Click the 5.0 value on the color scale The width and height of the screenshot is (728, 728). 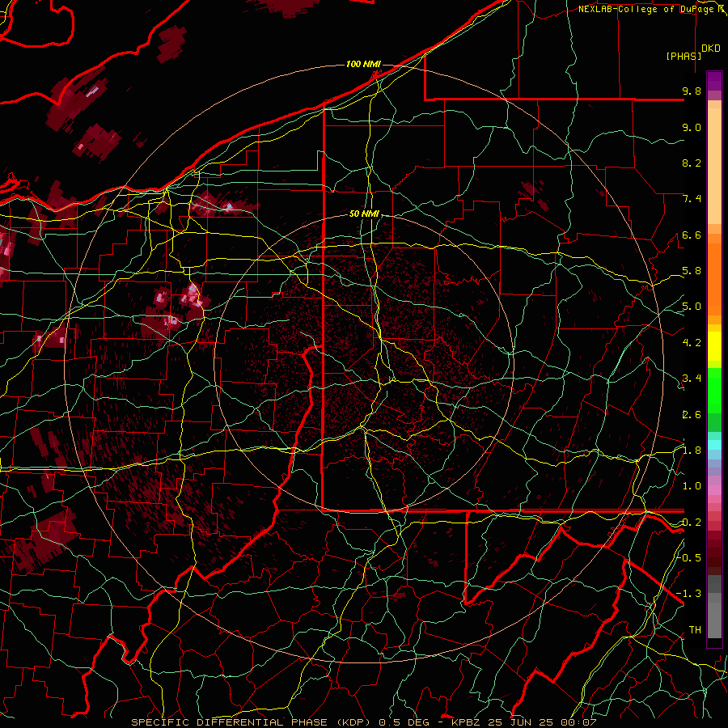tap(692, 307)
